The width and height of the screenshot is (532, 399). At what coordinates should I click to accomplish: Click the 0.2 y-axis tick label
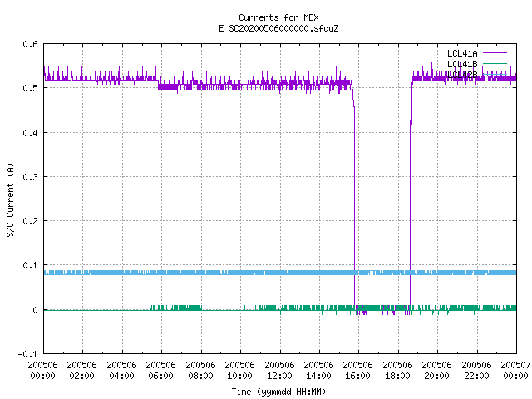[30, 221]
